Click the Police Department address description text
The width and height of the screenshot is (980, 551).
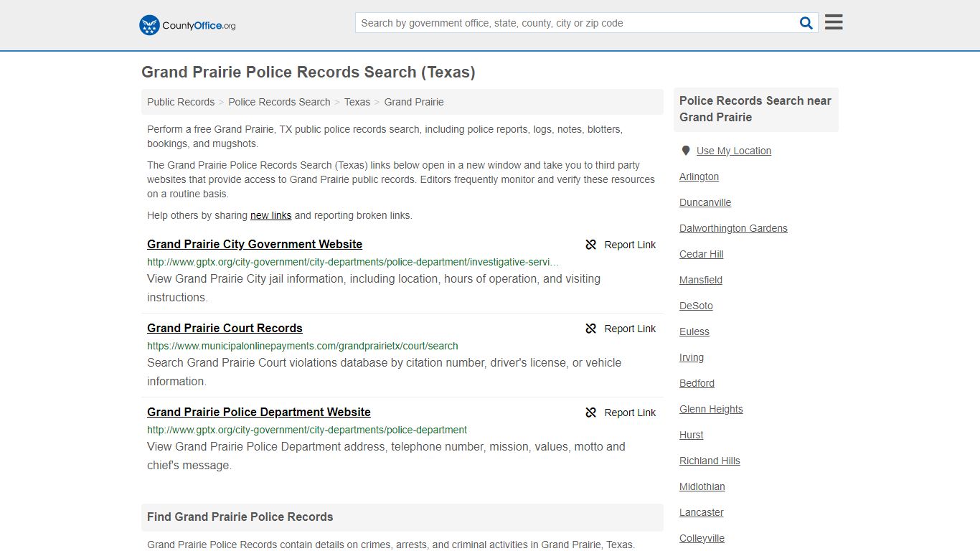point(386,456)
